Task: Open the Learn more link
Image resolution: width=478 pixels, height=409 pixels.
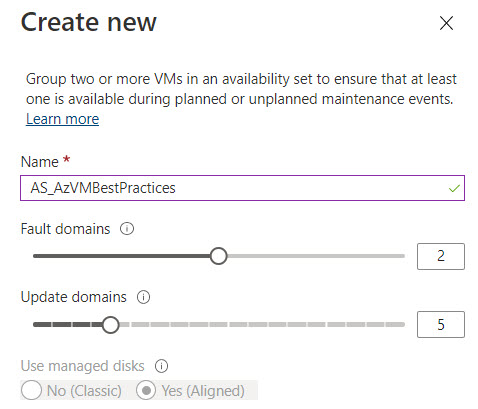Action: click(62, 119)
